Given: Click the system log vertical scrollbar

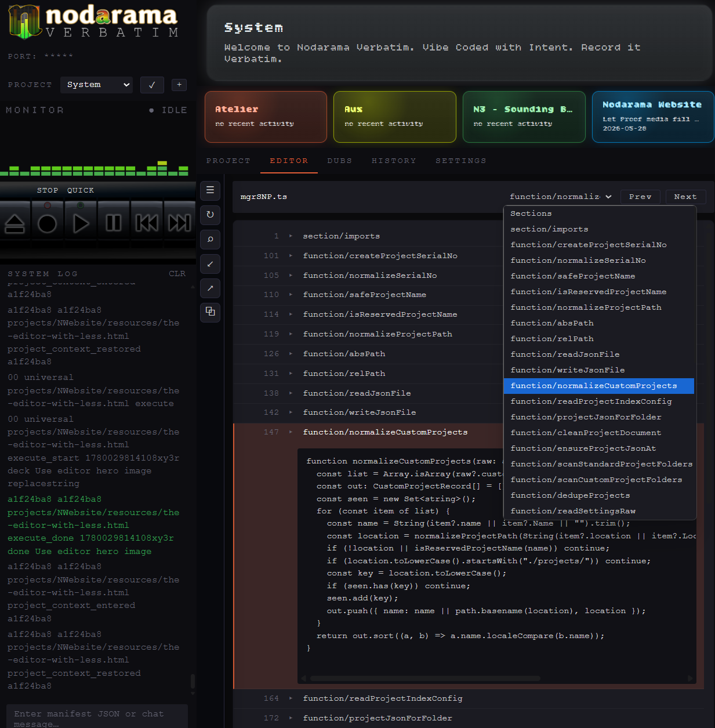Looking at the screenshot, I should (193, 680).
